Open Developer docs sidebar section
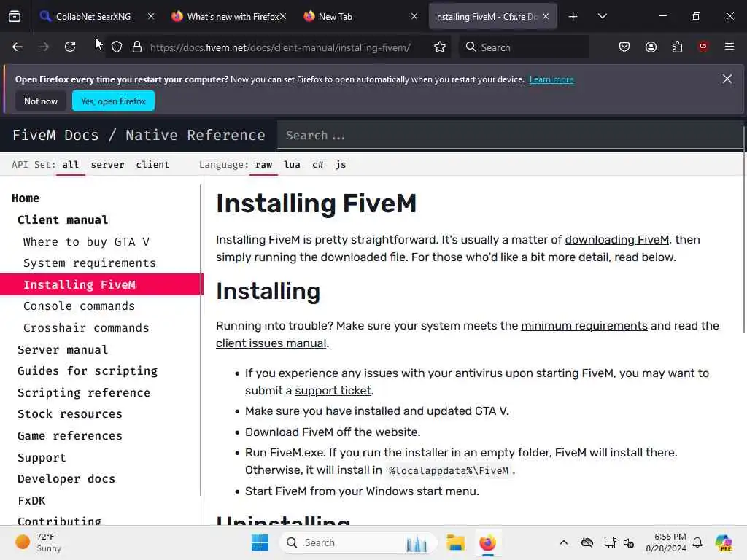Screen dimensions: 747x560 tap(66, 478)
